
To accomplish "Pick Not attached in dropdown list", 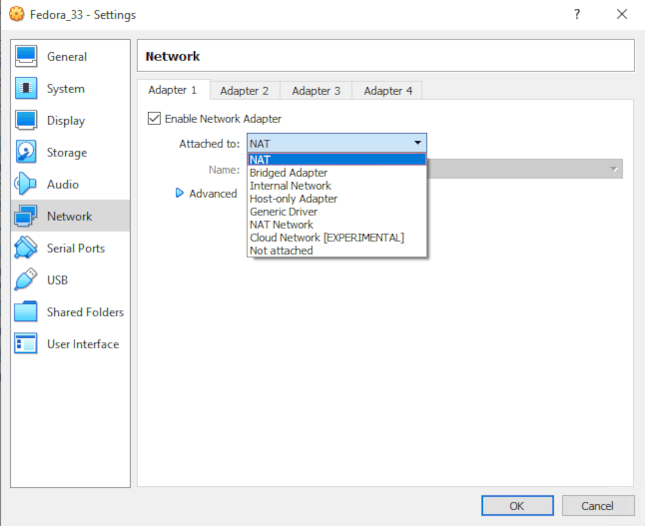I will coord(281,251).
